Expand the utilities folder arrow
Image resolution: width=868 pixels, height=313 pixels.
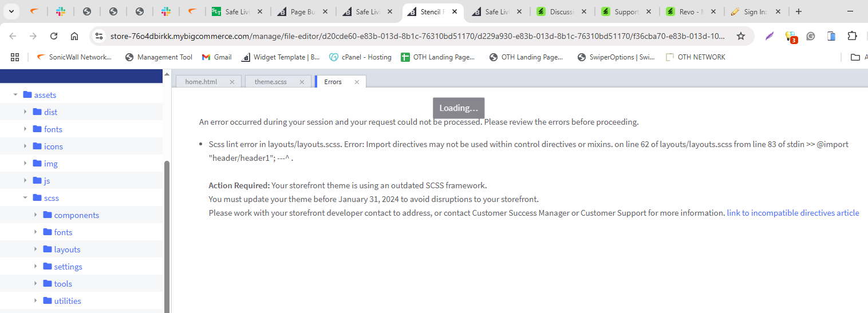pyautogui.click(x=35, y=301)
